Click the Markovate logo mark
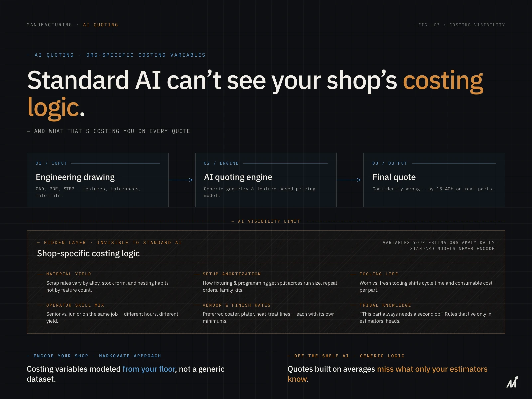The image size is (532, 399). click(512, 382)
